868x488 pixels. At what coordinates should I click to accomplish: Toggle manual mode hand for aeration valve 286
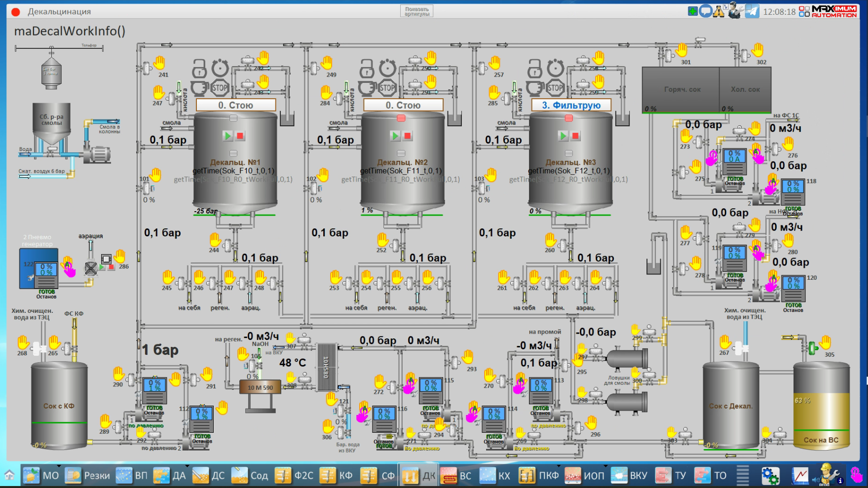[x=120, y=256]
